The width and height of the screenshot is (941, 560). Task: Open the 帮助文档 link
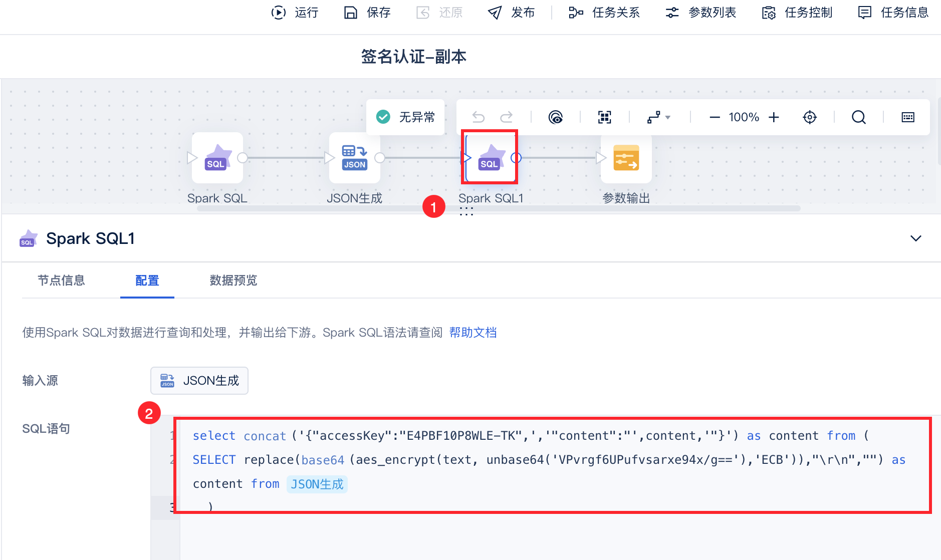click(x=473, y=333)
